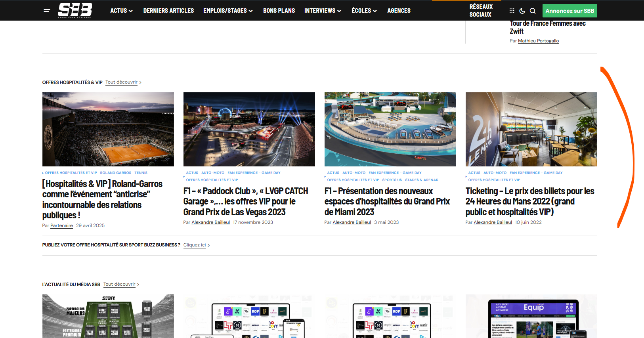
Task: Open Tout découvrir link for Offres Hospitalités
Action: click(x=122, y=82)
